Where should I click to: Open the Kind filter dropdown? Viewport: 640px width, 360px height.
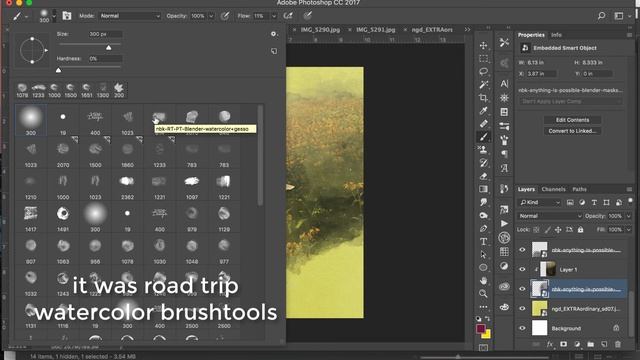(x=540, y=202)
